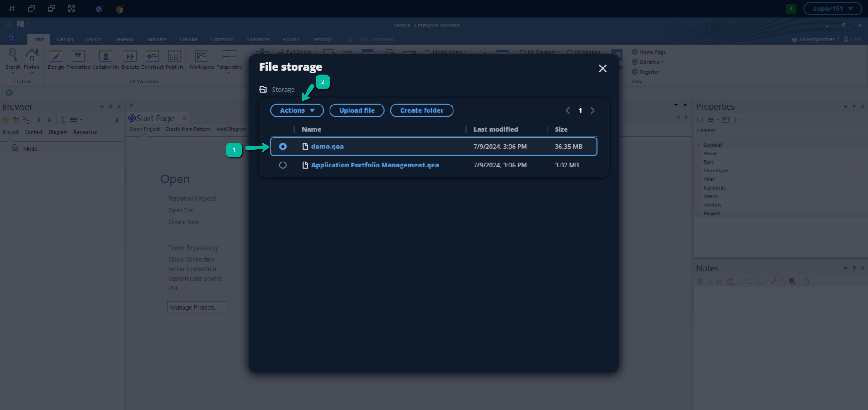Viewport: 868px width, 410px height.
Task: Toggle Italic in Notes toolbar
Action: pyautogui.click(x=710, y=281)
